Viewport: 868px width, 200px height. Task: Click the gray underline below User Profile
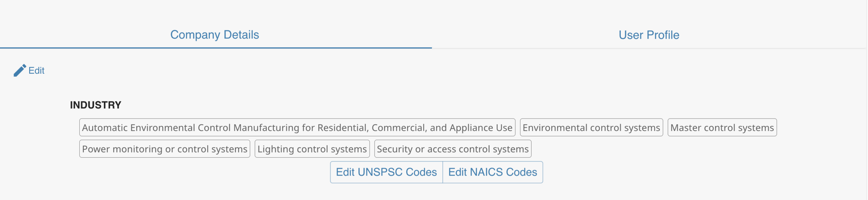[649, 49]
